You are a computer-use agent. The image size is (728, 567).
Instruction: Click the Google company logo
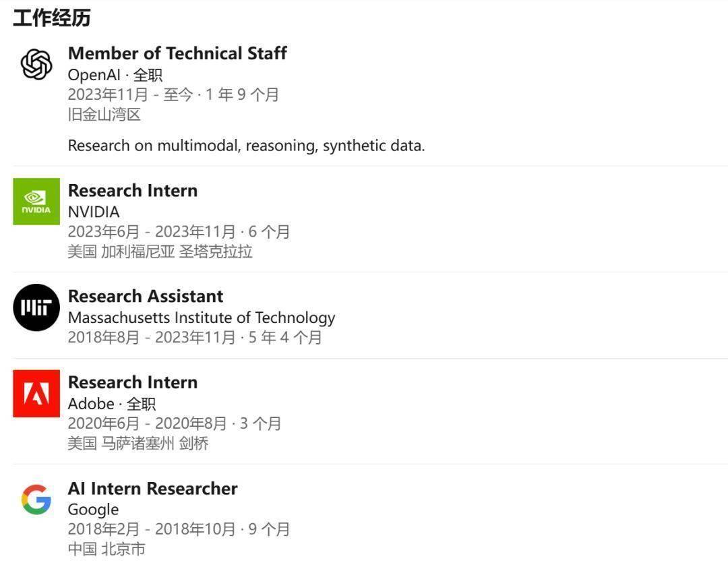(x=36, y=500)
